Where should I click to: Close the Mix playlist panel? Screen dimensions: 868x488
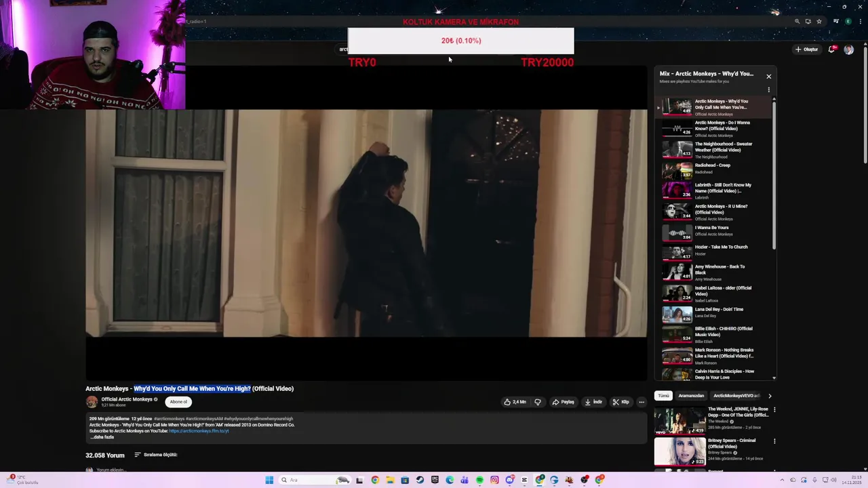click(x=768, y=77)
